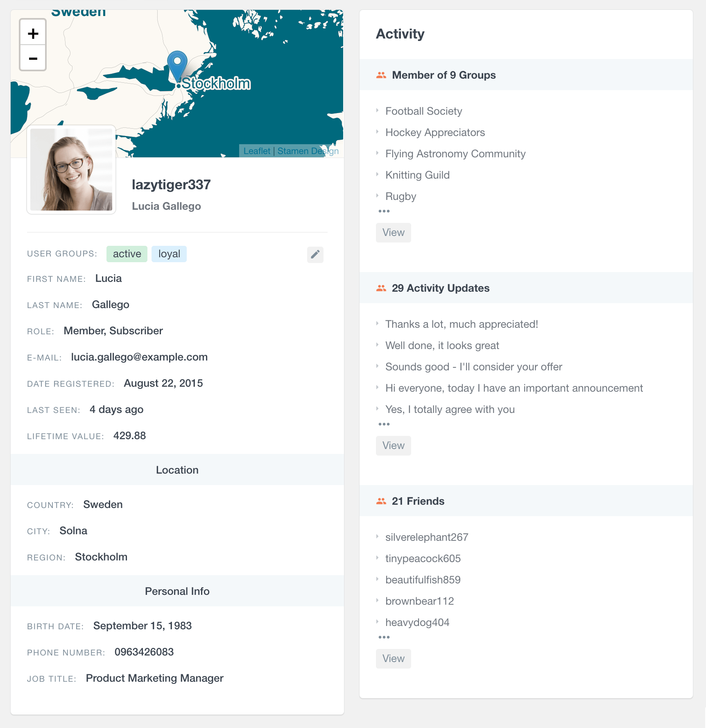706x728 pixels.
Task: Zoom out on the map
Action: (33, 58)
